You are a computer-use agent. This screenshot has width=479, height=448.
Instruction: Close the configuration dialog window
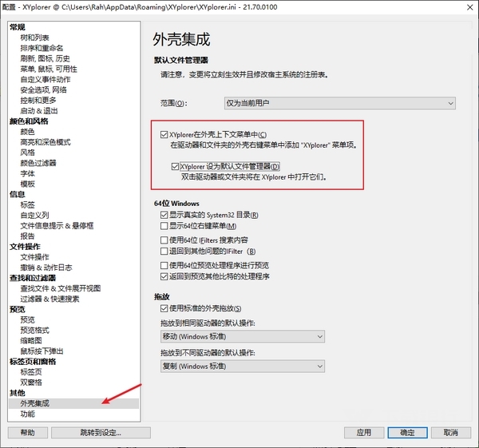click(x=470, y=7)
